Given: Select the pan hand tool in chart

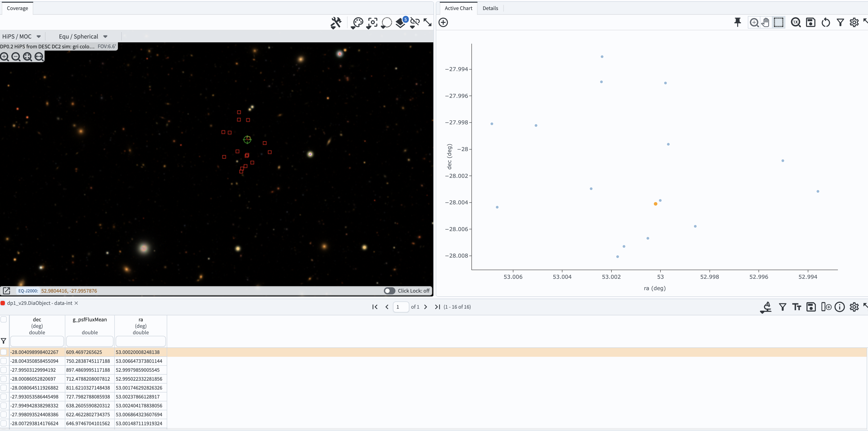Looking at the screenshot, I should (765, 22).
